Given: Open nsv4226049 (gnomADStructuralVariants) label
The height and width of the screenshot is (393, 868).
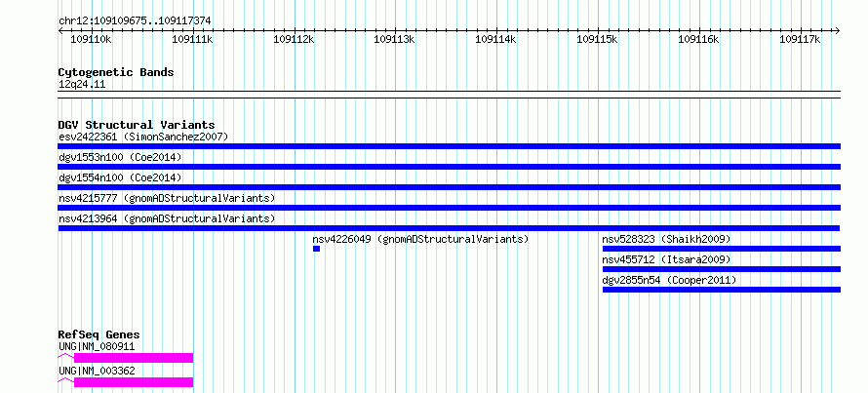Looking at the screenshot, I should coord(420,239).
